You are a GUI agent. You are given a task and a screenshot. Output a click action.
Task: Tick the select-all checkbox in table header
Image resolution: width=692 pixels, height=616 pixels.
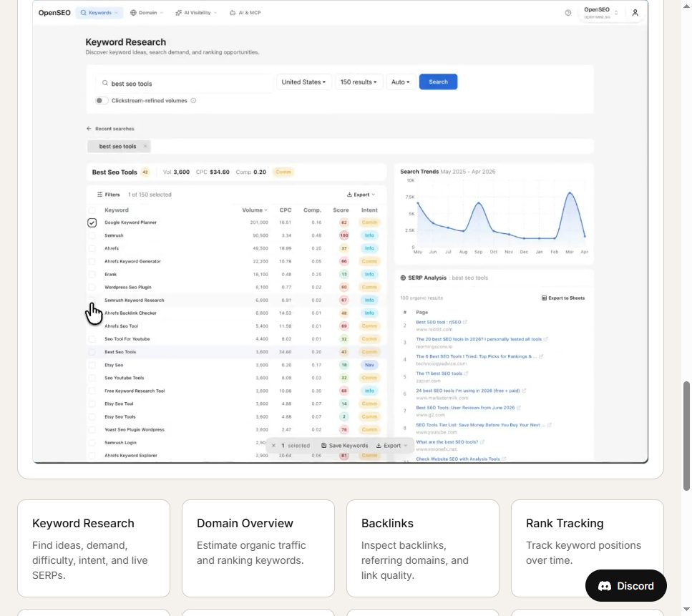pos(92,210)
